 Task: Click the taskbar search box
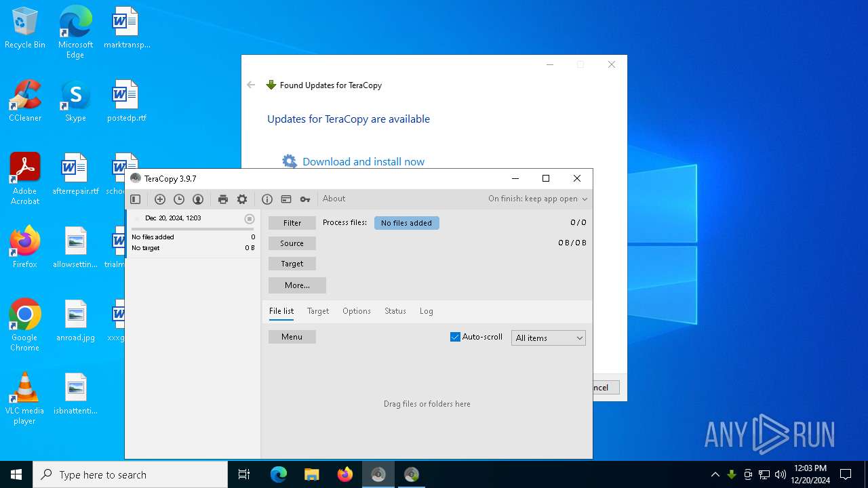click(x=130, y=474)
